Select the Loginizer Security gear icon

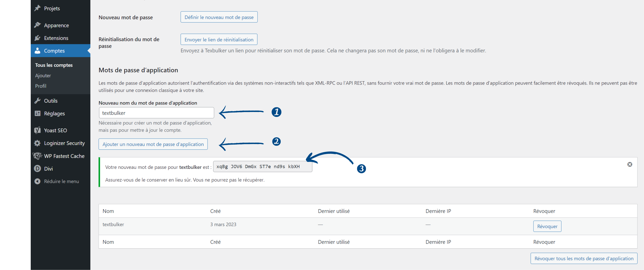[37, 143]
